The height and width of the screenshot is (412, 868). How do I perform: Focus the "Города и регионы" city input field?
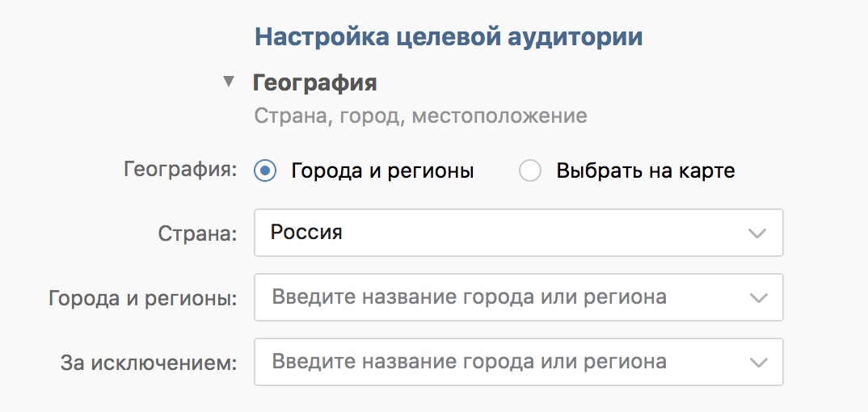pos(501,297)
